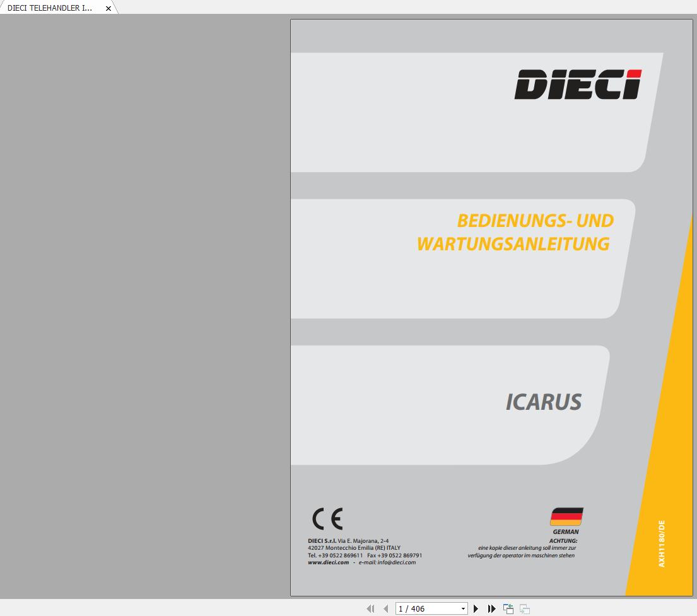Jump to the first page of the manual
The width and height of the screenshot is (697, 616).
point(370,608)
